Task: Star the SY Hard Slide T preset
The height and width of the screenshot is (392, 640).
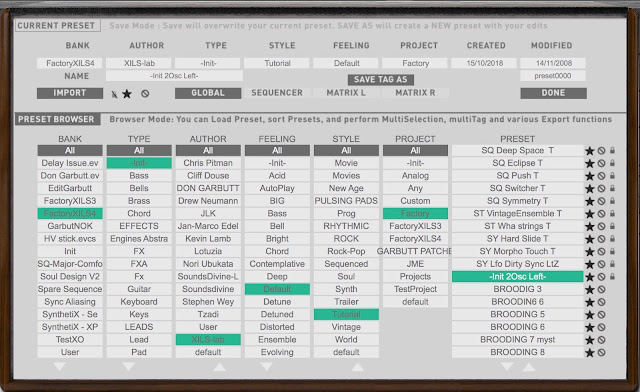Action: click(589, 239)
